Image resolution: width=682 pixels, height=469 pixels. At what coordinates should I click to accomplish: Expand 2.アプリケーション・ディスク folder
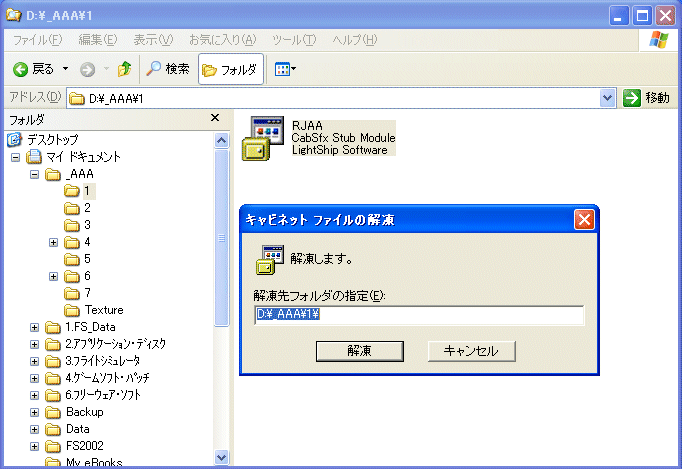pyautogui.click(x=34, y=345)
